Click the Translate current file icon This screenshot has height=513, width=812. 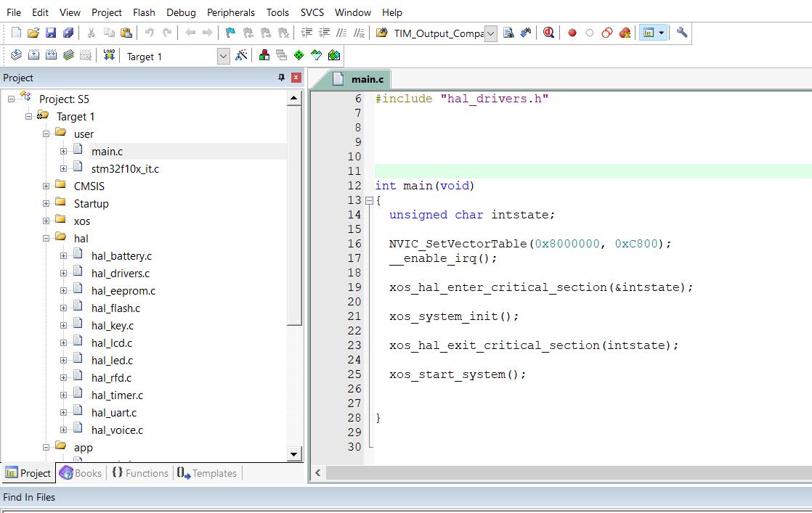coord(16,55)
